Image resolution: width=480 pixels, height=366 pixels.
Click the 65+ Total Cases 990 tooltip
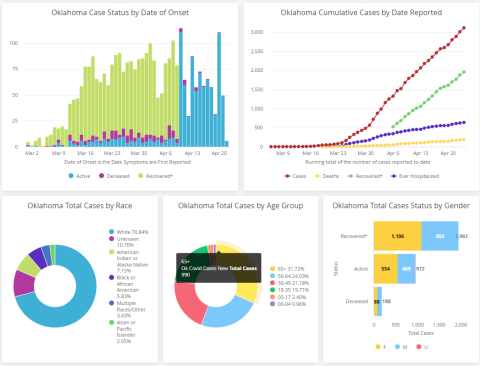(219, 268)
